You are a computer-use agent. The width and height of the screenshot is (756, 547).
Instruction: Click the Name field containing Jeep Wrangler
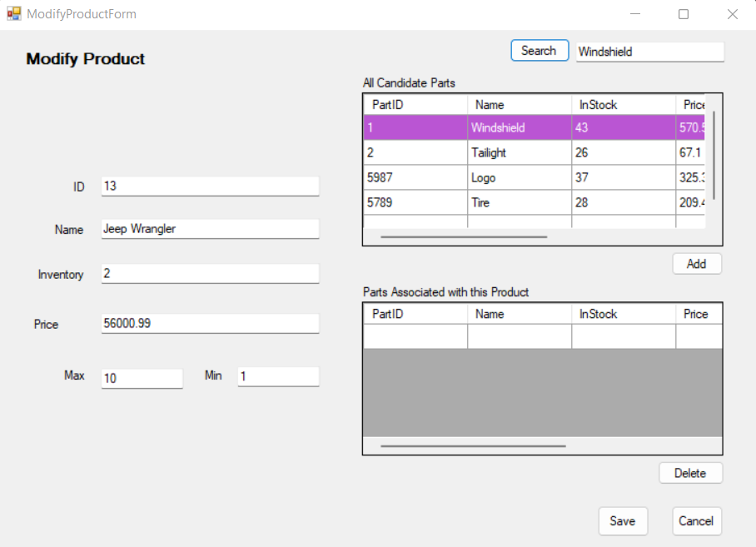[209, 228]
